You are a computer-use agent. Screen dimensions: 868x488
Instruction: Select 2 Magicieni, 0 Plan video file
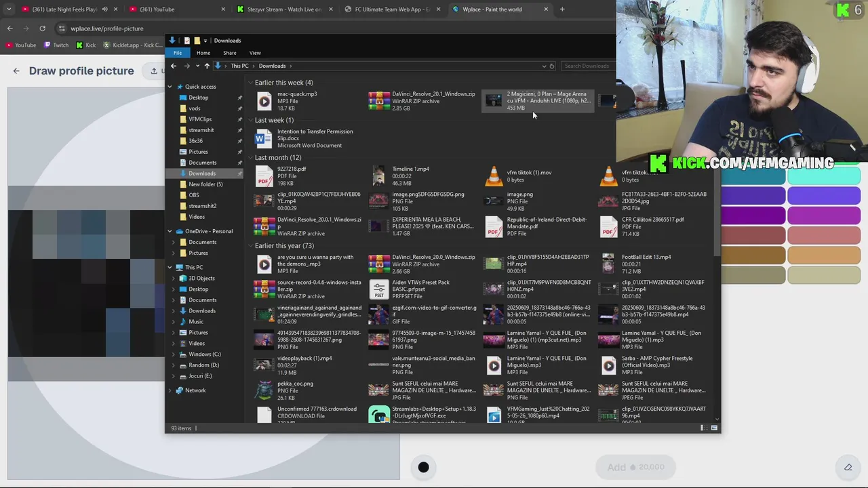point(538,101)
